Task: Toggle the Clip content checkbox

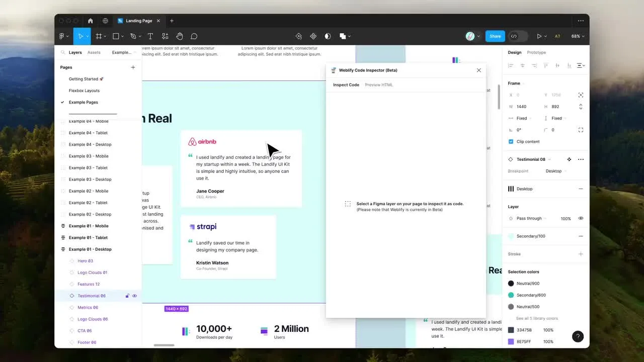Action: [x=511, y=142]
